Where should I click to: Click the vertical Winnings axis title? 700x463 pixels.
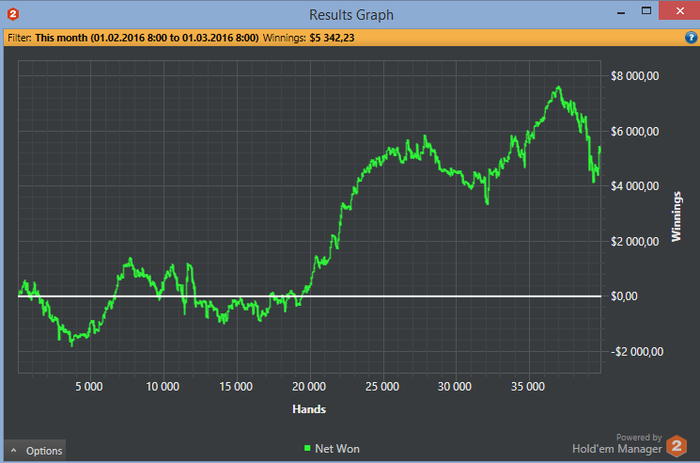[x=676, y=217]
